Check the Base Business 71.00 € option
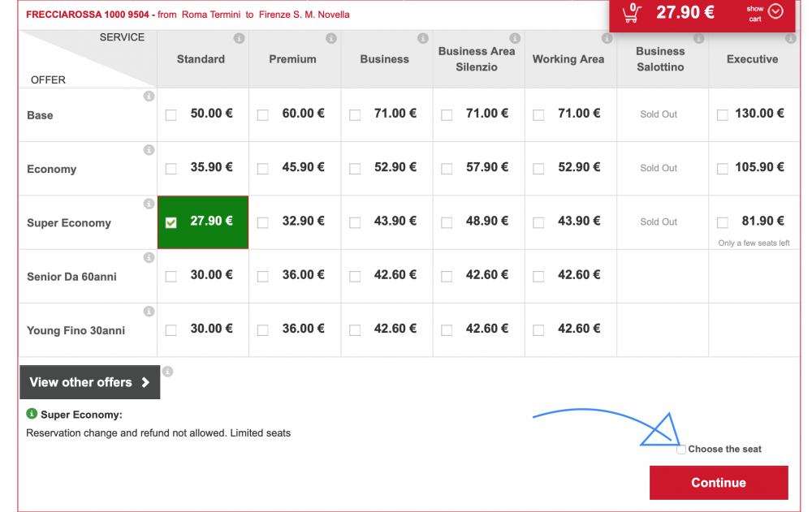The image size is (812, 512). 355,115
